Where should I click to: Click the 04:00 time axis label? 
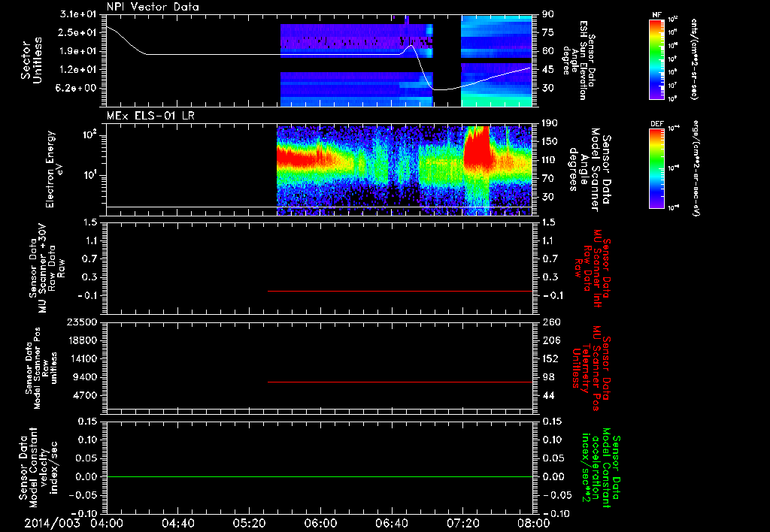tap(107, 523)
